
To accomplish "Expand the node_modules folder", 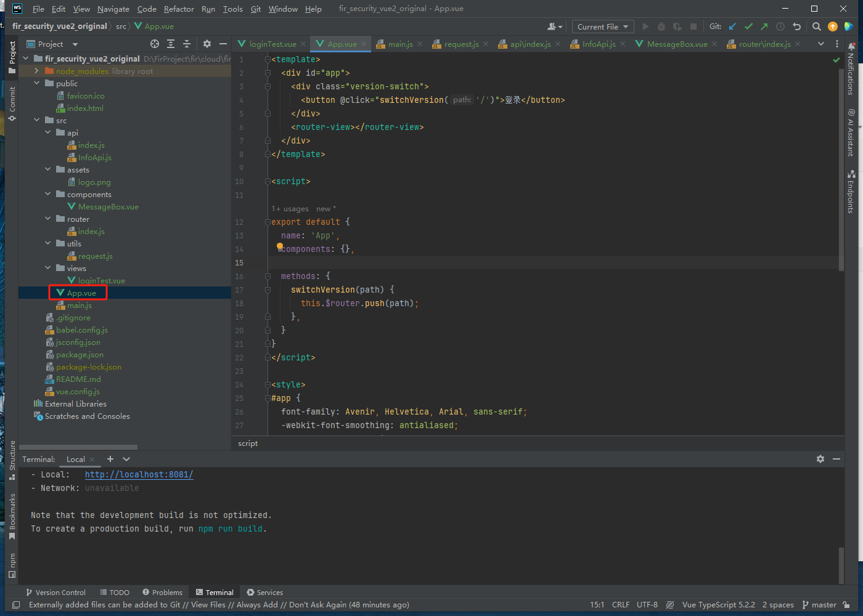I will pos(36,71).
